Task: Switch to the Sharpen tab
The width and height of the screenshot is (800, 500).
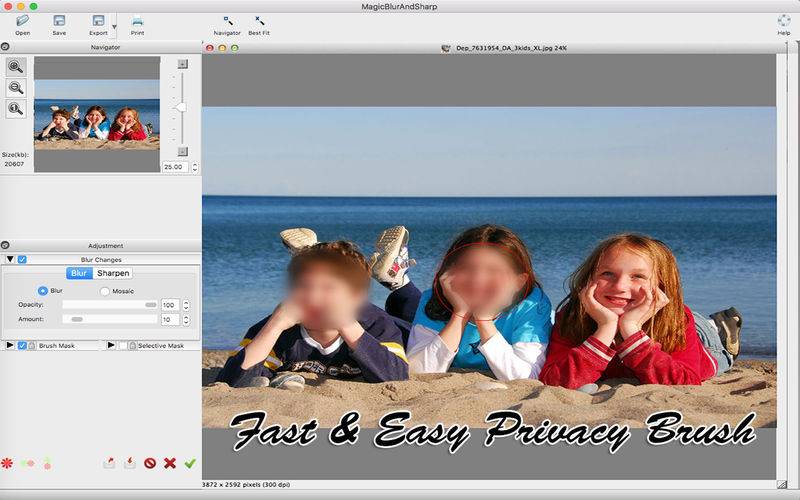Action: pyautogui.click(x=113, y=273)
